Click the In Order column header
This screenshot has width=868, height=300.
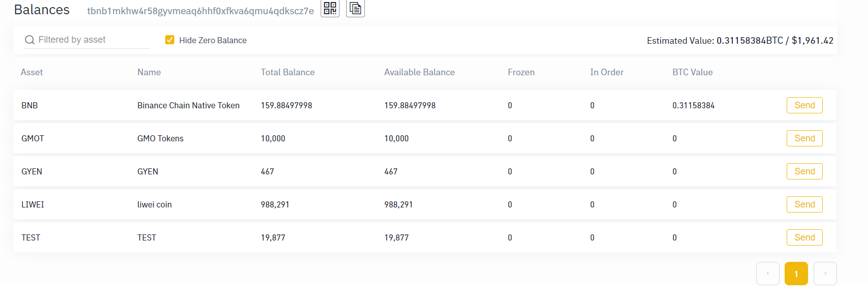click(607, 72)
